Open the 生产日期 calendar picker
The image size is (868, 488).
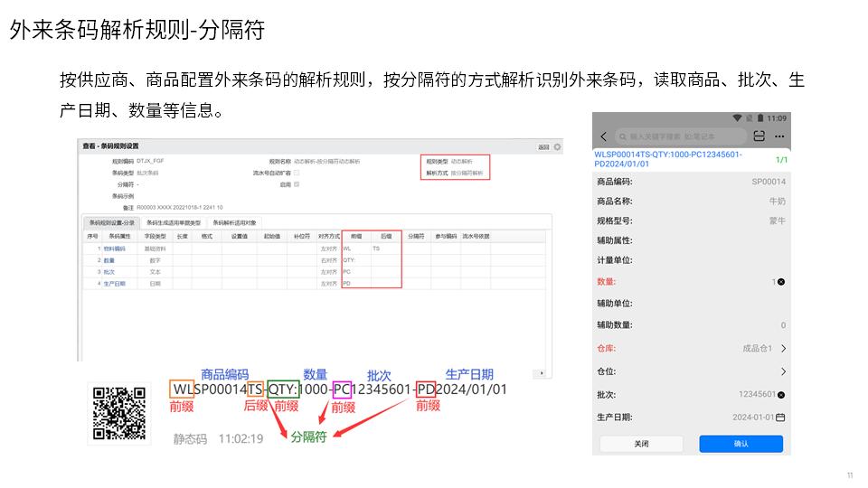[x=781, y=418]
